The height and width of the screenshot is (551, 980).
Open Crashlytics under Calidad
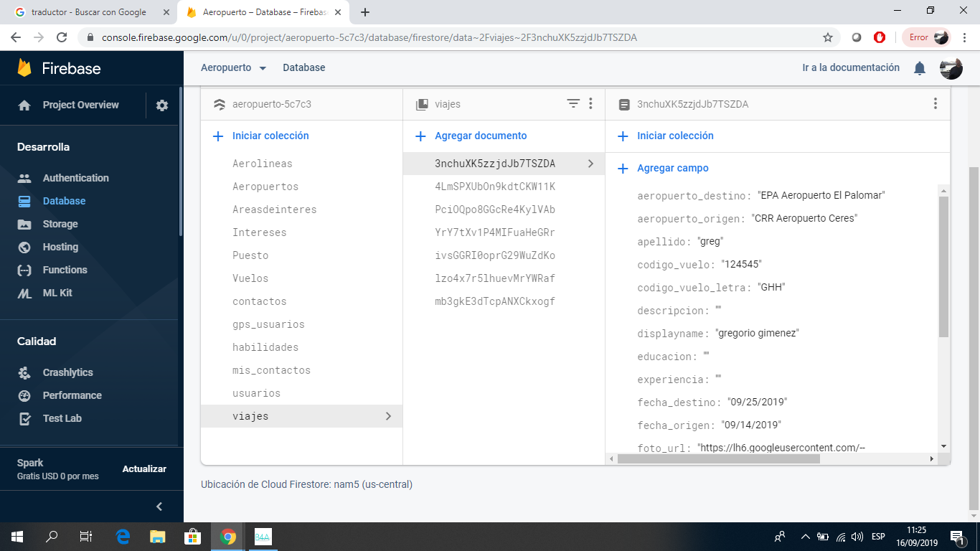(x=67, y=372)
